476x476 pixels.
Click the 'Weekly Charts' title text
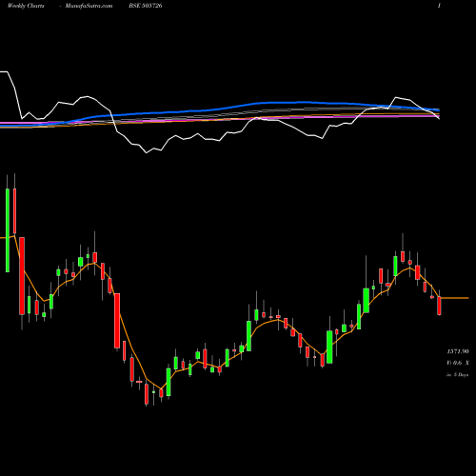26,6
